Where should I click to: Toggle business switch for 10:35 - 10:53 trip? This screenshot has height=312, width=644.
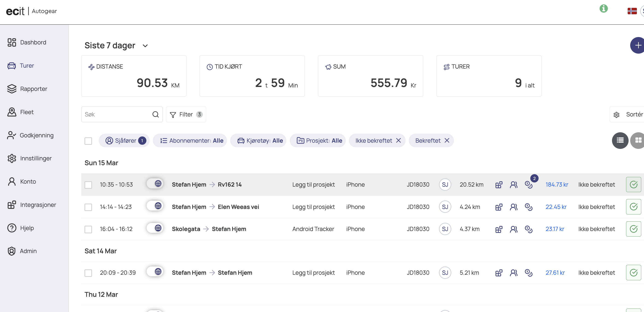155,184
